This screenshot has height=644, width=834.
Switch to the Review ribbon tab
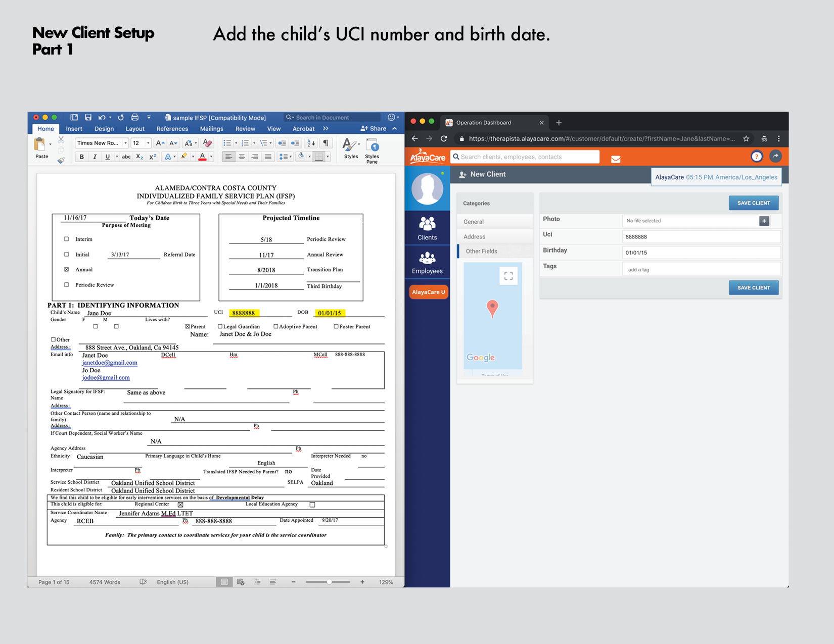245,129
